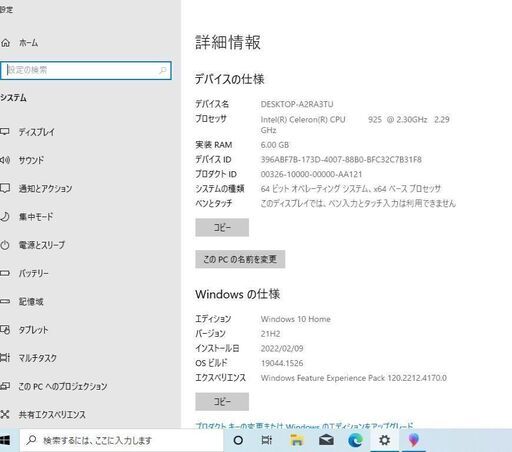Click the product ID 00326-10000-00000-AA121
The image size is (512, 452).
[311, 174]
